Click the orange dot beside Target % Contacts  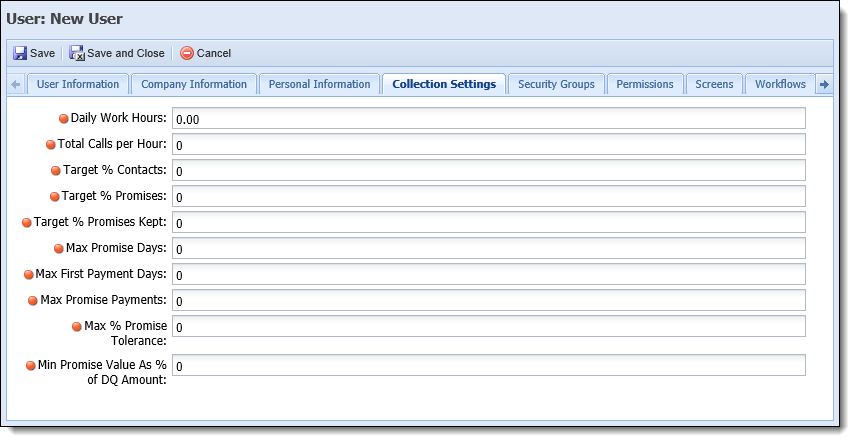coord(56,171)
